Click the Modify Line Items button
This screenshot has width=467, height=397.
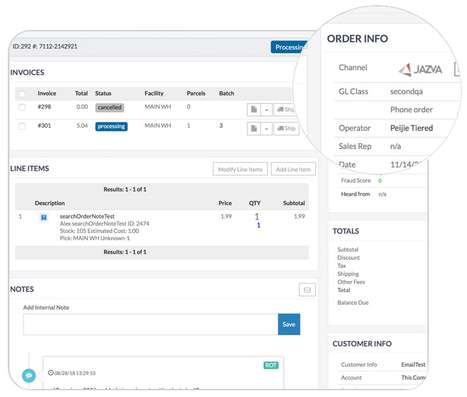(x=240, y=169)
